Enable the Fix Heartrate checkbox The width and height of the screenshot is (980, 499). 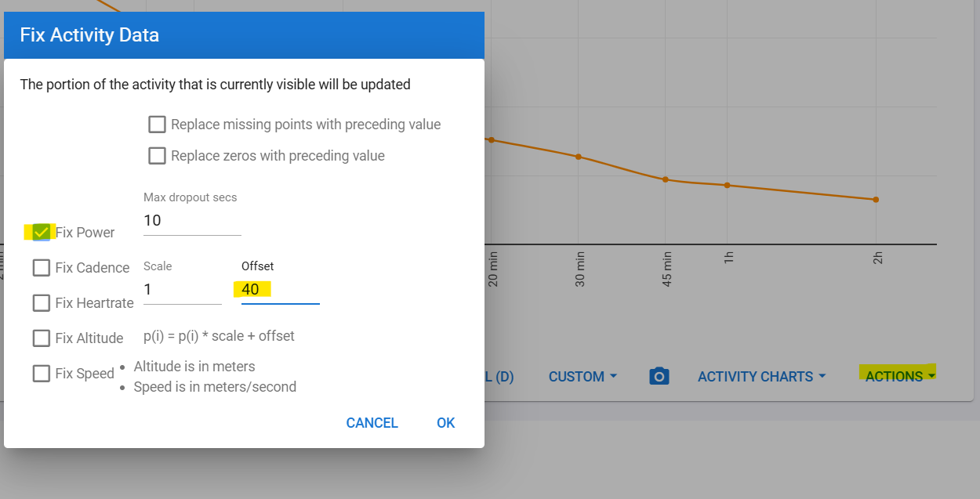coord(42,302)
